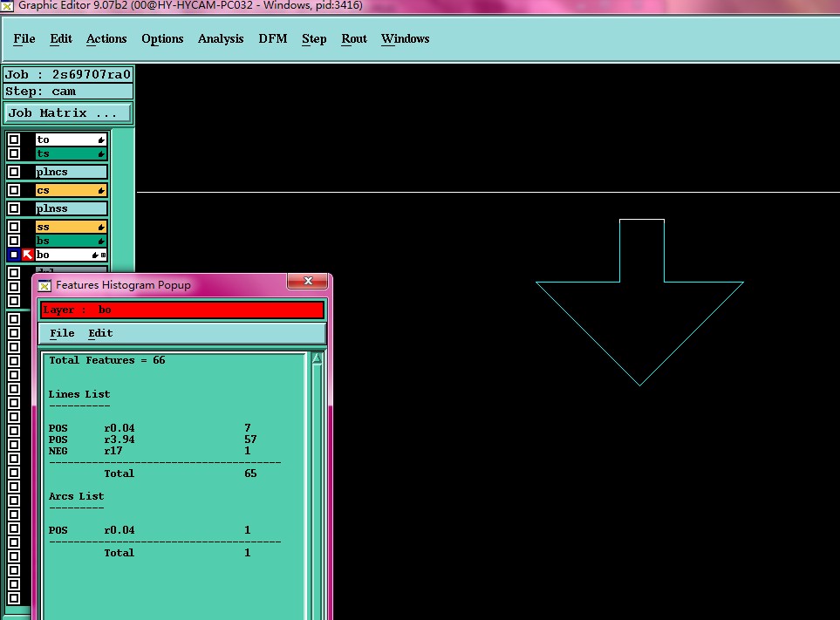The height and width of the screenshot is (620, 840).
Task: Toggle display checkbox for layer ts
Action: [14, 153]
